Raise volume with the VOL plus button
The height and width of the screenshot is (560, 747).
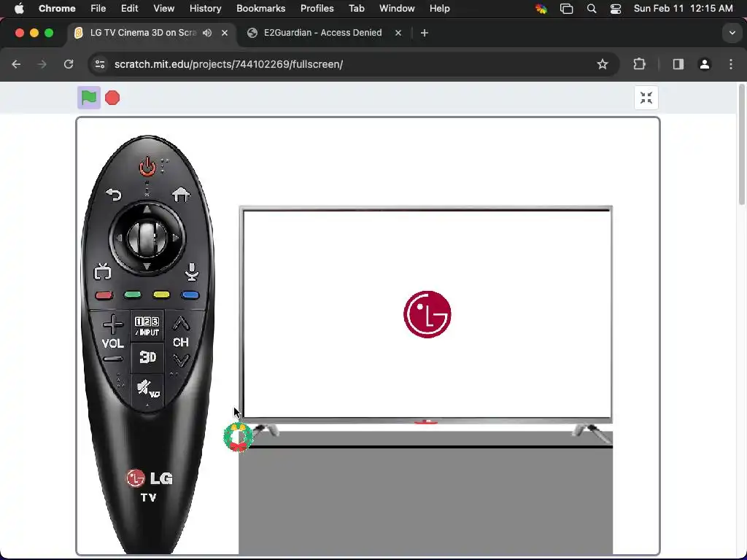(113, 324)
